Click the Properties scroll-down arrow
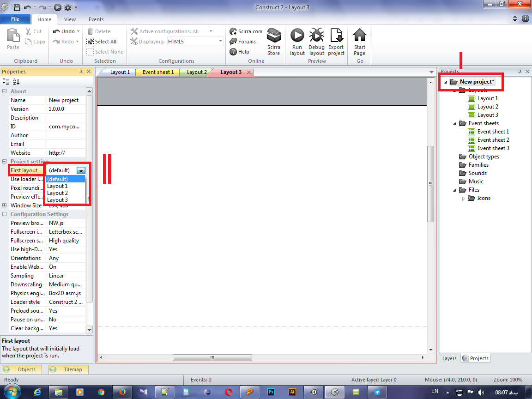 click(89, 329)
